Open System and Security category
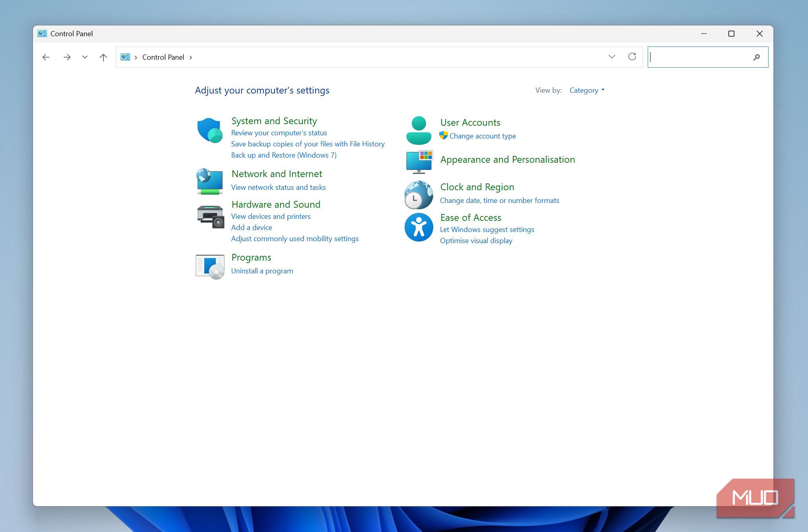 [x=274, y=121]
